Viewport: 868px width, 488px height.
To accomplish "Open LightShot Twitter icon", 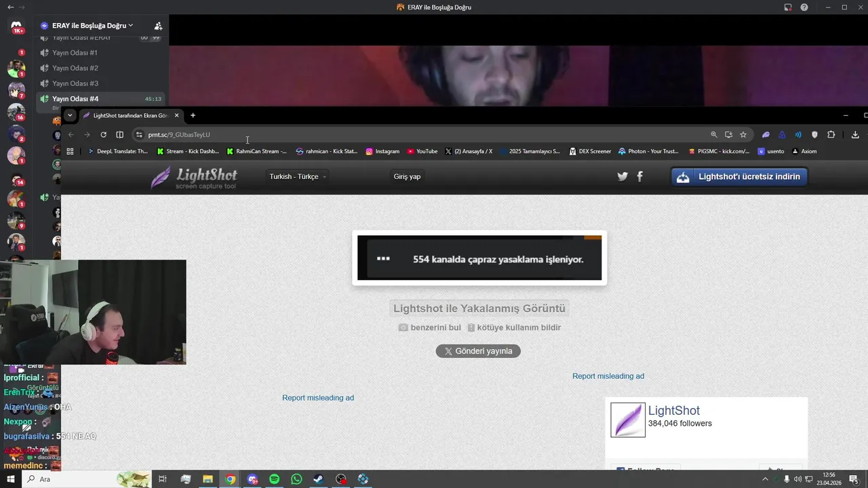I will coord(623,177).
